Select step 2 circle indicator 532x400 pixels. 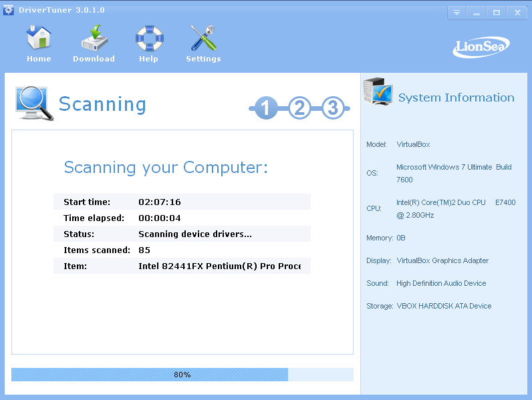[299, 108]
